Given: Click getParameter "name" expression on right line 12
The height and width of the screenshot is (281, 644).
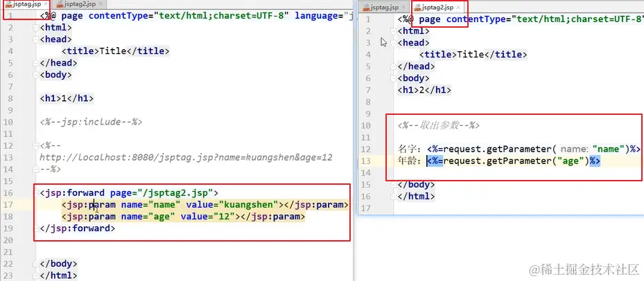Looking at the screenshot, I should [534, 149].
